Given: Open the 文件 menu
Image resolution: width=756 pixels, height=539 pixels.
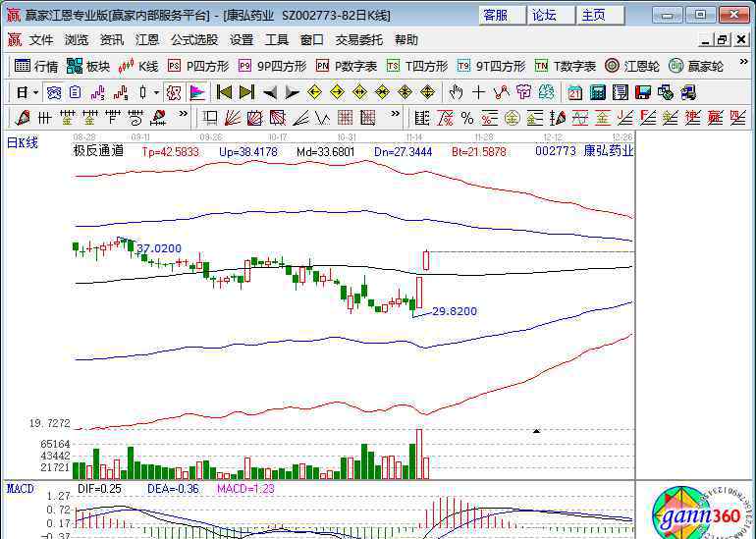Looking at the screenshot, I should tap(41, 40).
